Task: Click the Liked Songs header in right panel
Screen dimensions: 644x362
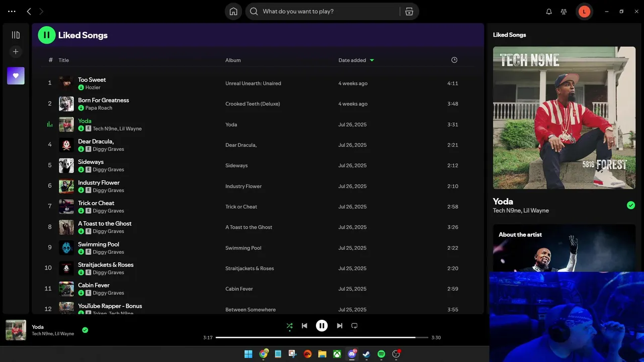Action: pyautogui.click(x=510, y=35)
